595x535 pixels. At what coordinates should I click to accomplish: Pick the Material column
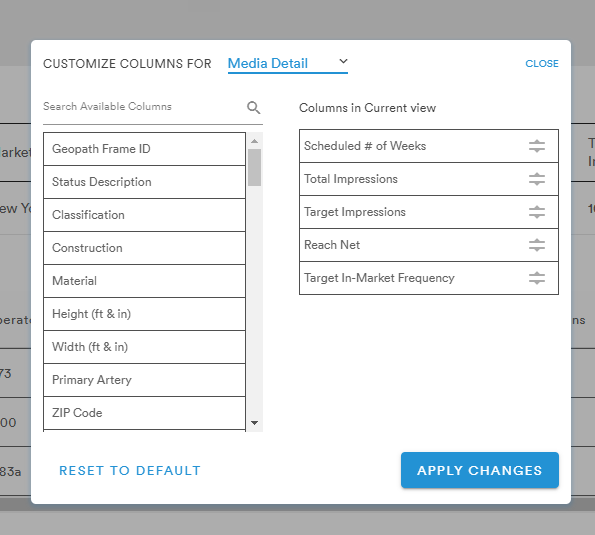click(144, 281)
